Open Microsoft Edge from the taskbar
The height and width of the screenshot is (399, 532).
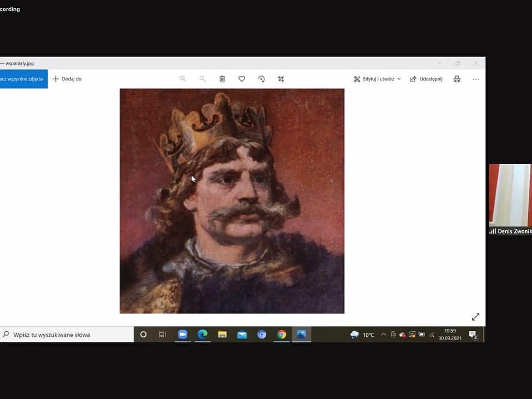pos(202,335)
